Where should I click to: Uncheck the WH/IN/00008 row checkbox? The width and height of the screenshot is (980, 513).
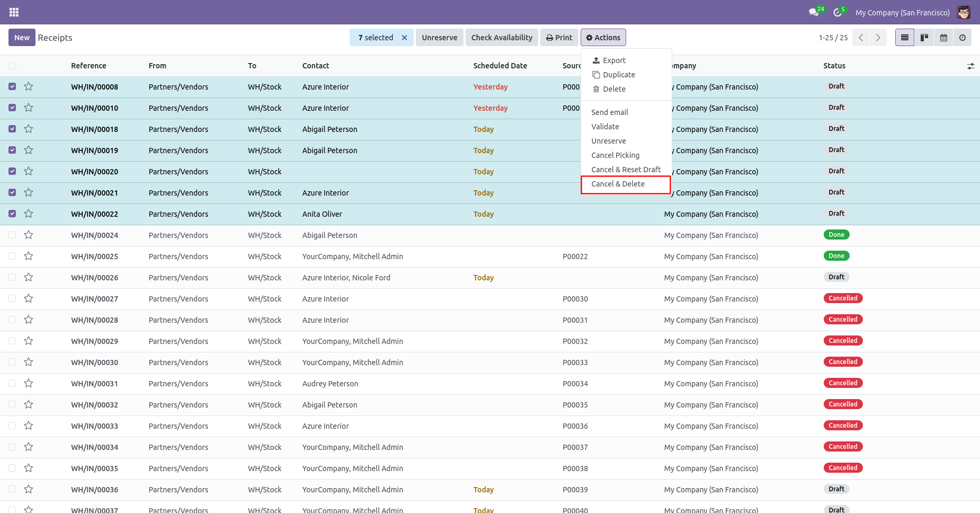[x=12, y=86]
